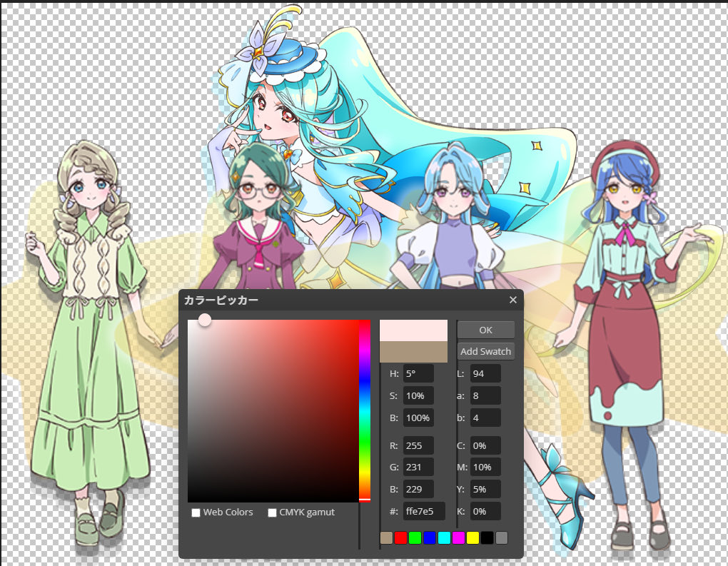This screenshot has width=728, height=566.
Task: Enable the Web Colors checkbox
Action: 196,512
